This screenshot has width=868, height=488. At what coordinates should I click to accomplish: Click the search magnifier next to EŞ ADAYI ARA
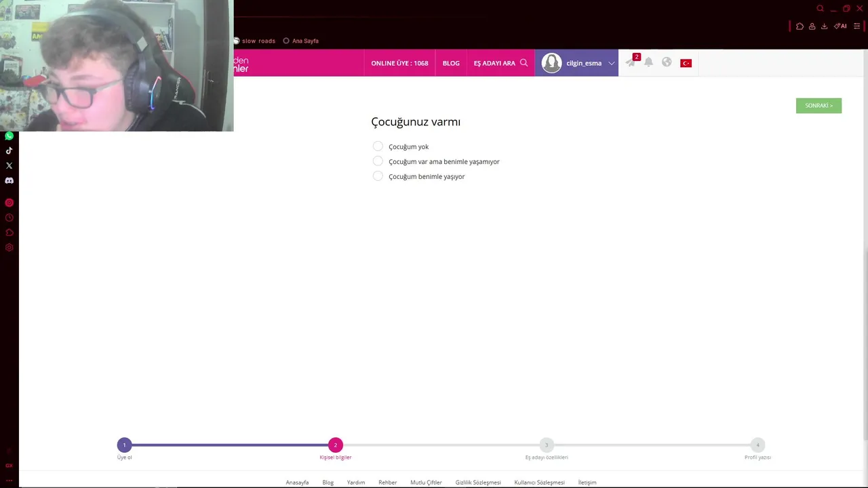[524, 62]
